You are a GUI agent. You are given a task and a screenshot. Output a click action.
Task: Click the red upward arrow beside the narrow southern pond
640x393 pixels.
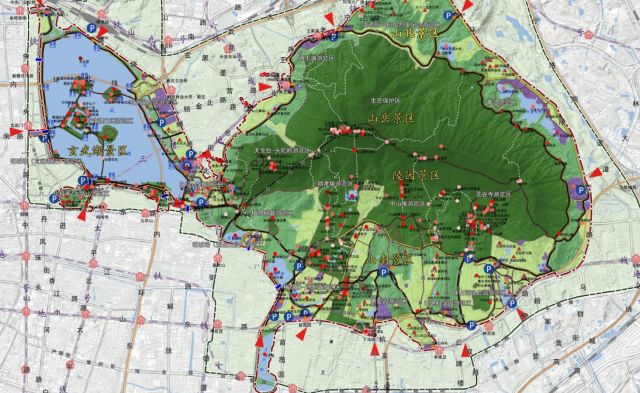pyautogui.click(x=260, y=340)
